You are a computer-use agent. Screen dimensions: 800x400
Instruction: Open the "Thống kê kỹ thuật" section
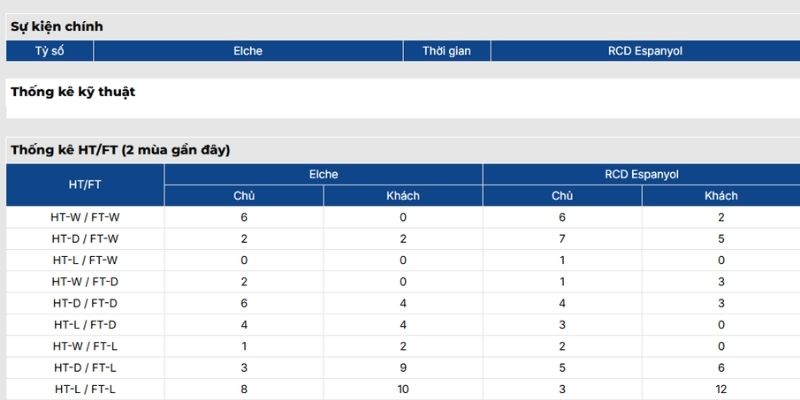tap(73, 92)
